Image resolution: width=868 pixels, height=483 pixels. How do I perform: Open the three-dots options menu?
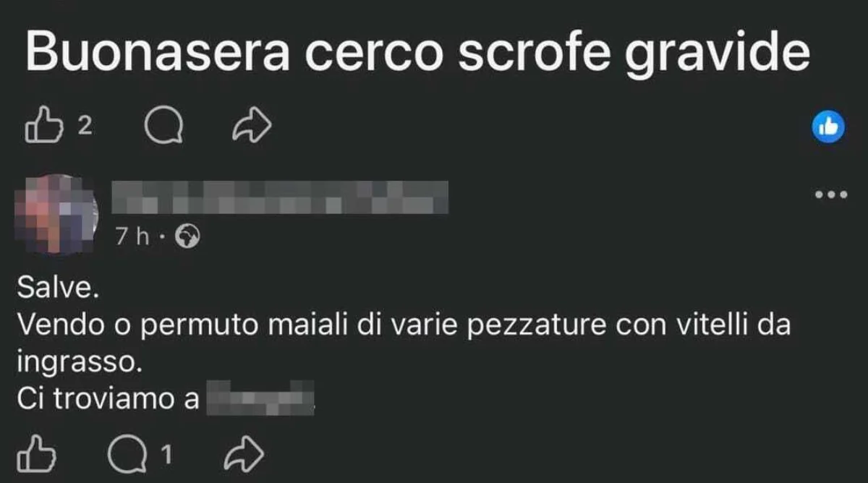[830, 194]
